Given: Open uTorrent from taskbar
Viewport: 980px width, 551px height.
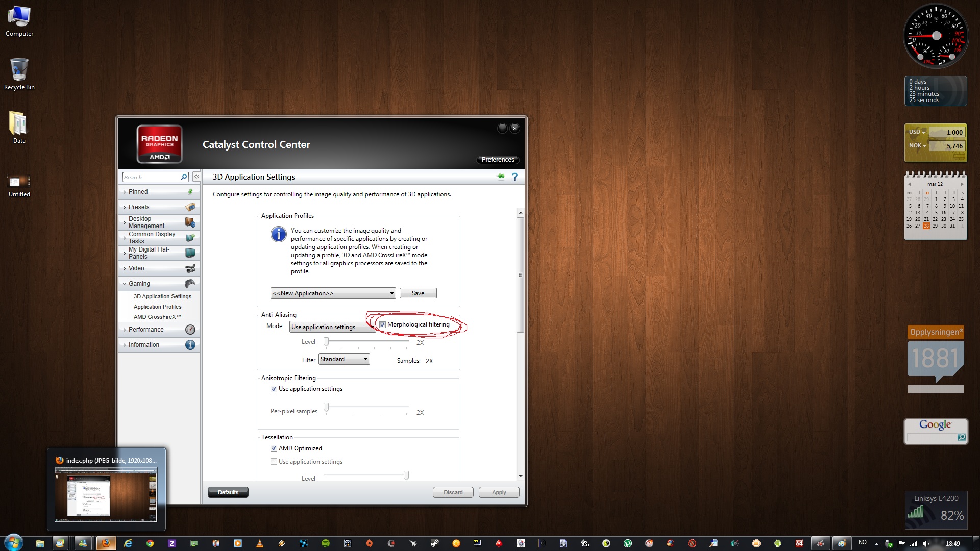Looking at the screenshot, I should coord(628,543).
